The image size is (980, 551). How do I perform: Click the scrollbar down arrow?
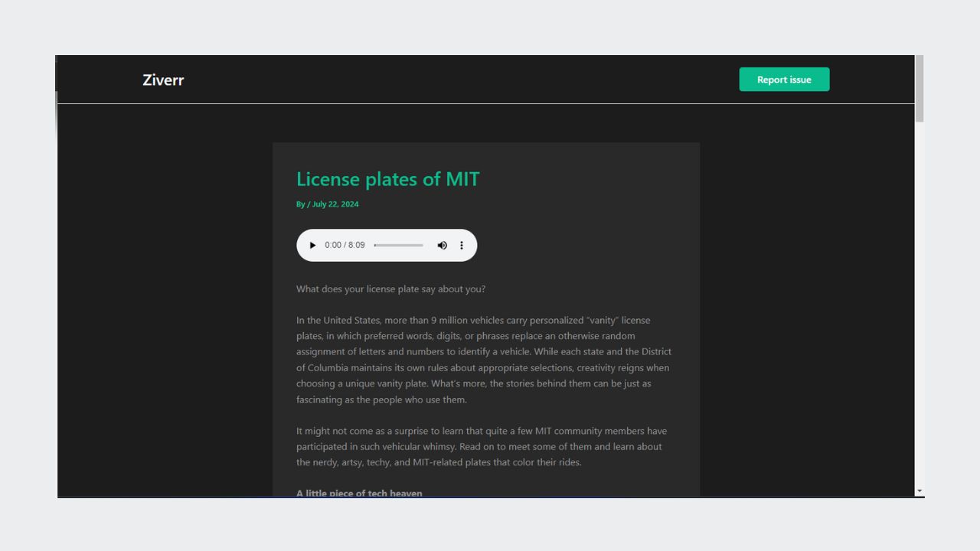920,491
